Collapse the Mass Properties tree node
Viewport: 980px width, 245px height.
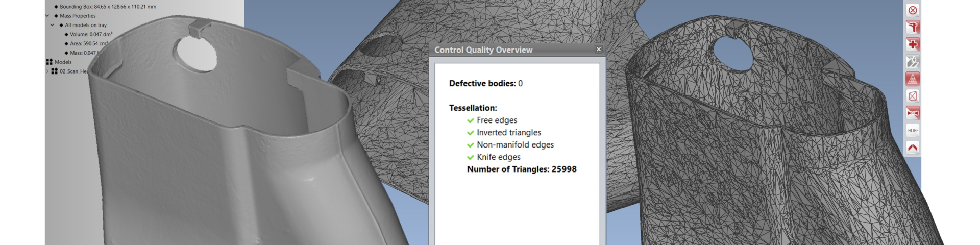point(47,16)
